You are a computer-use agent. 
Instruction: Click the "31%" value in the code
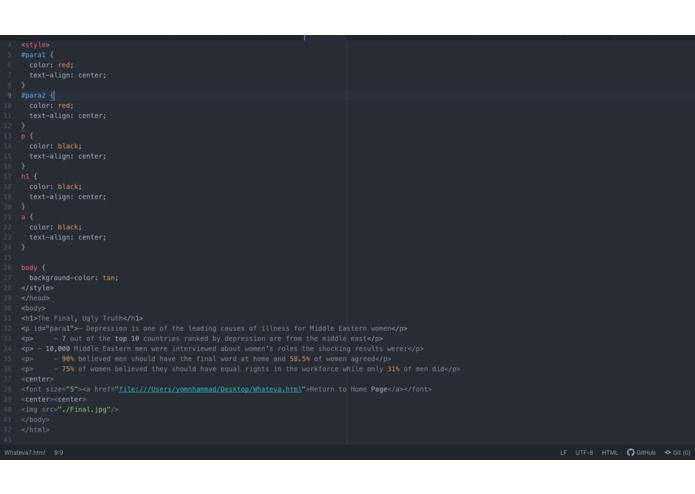point(393,369)
